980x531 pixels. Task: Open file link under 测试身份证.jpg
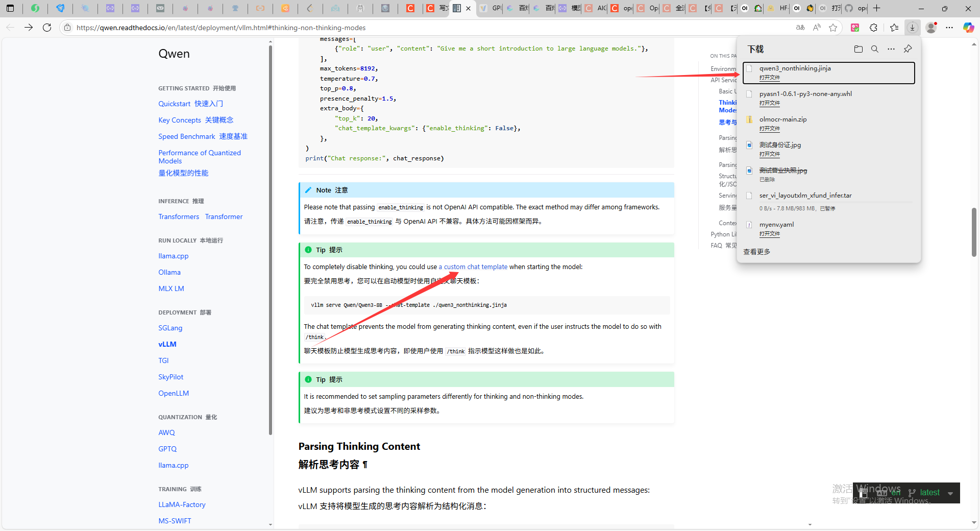(769, 154)
